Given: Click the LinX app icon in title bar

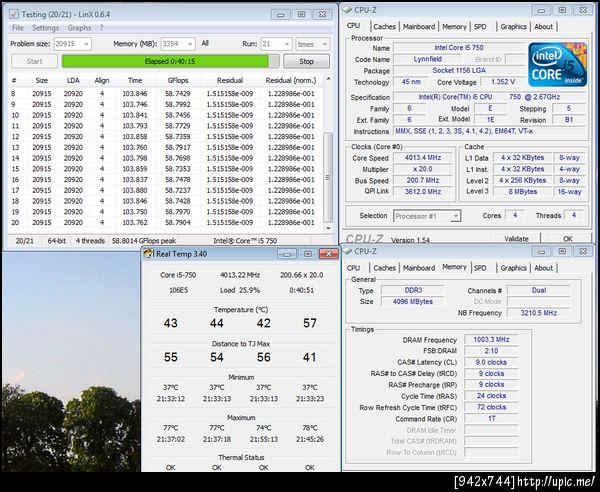Looking at the screenshot, I should pos(14,14).
